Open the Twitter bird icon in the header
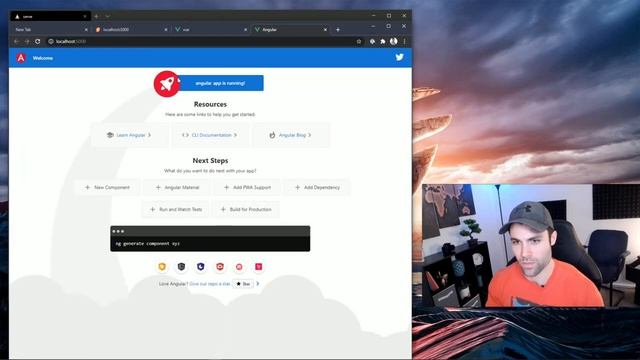 (400, 57)
